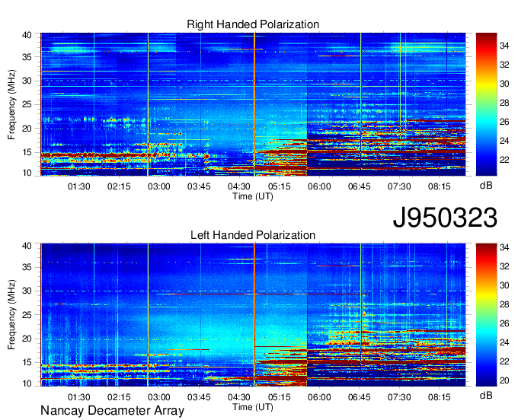Click Time (UT) label below left-handed plot
This screenshot has height=420, width=518.
[x=253, y=407]
